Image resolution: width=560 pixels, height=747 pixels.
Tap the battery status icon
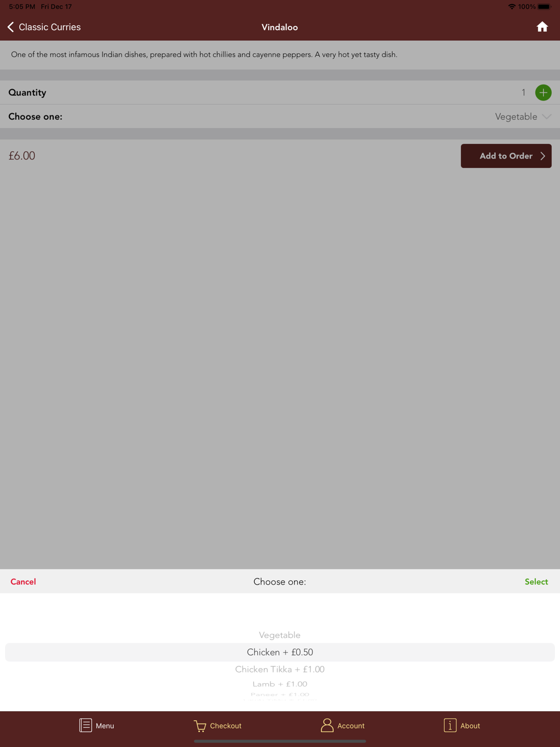[x=545, y=7]
